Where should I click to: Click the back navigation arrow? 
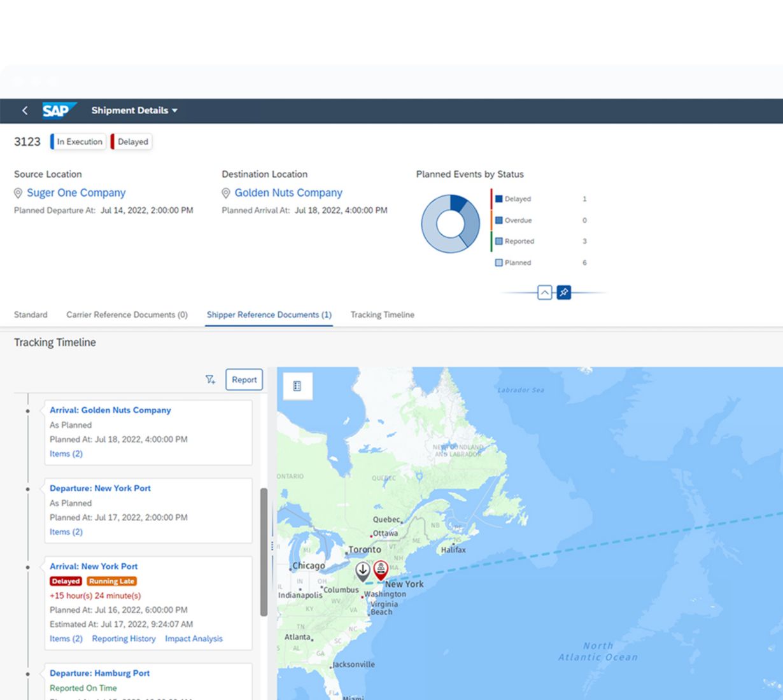pos(25,111)
